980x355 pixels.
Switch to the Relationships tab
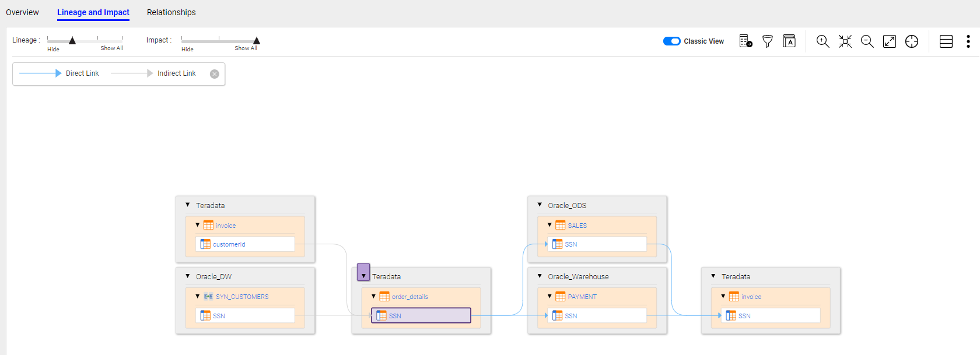[x=171, y=12]
